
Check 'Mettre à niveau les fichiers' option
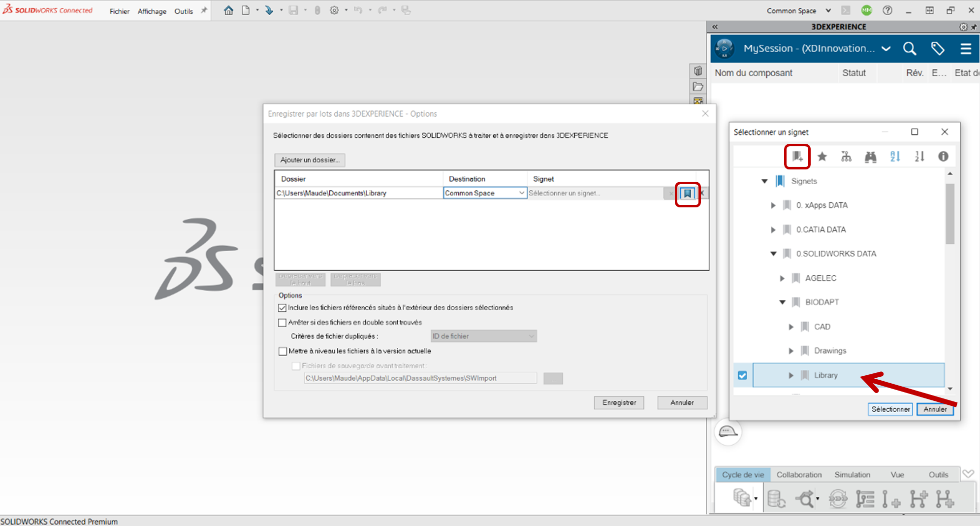(x=283, y=351)
